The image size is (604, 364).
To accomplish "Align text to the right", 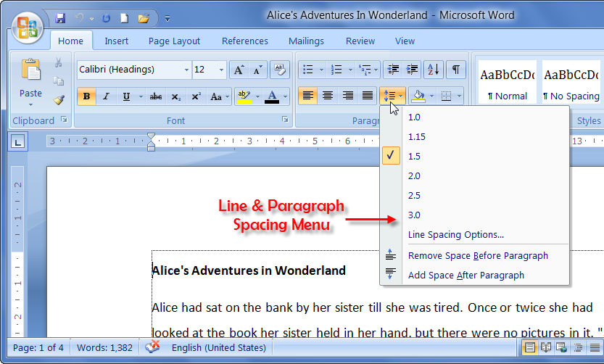I will coord(348,96).
